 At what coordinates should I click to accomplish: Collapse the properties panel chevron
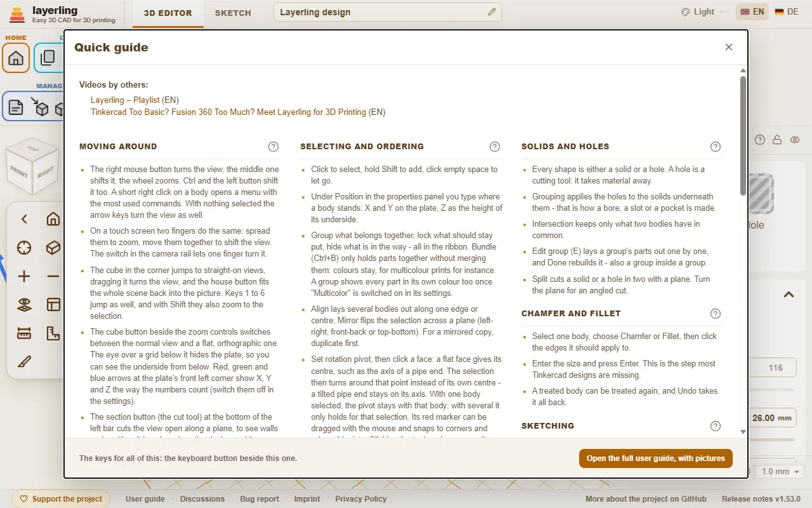(x=789, y=295)
